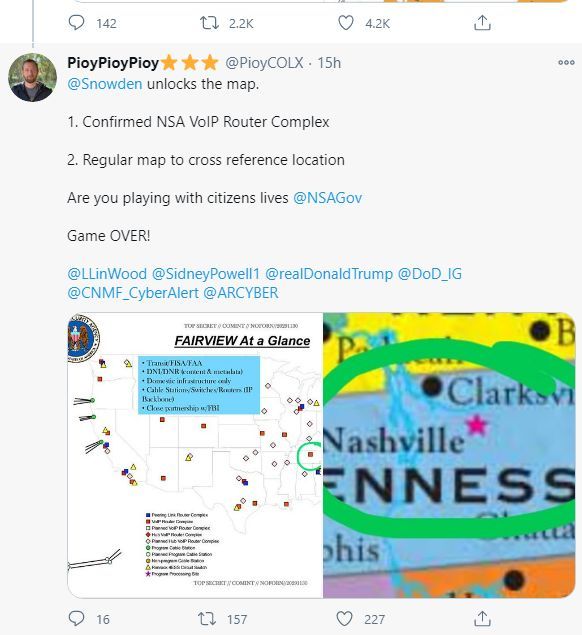
Task: Open the @LLinWood mention
Action: tap(107, 274)
